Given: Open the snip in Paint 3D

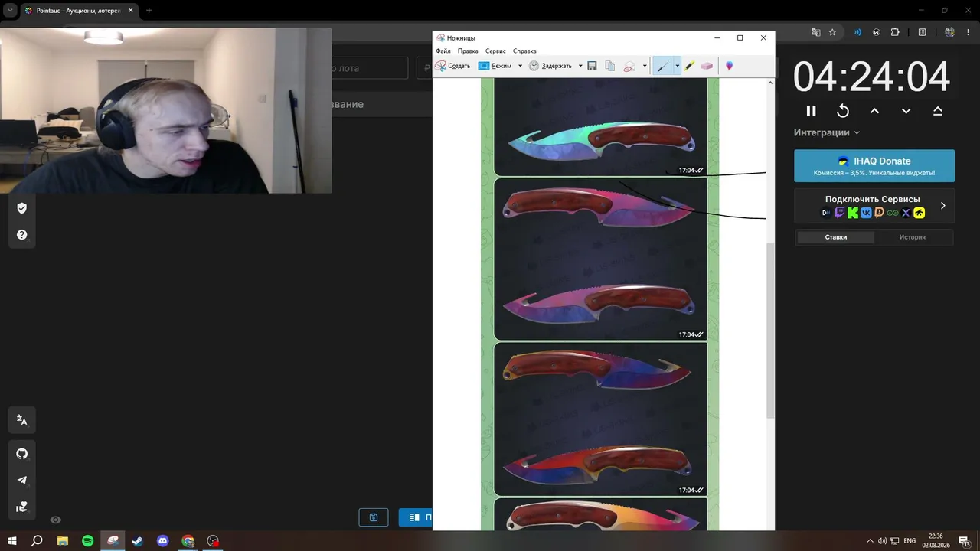Looking at the screenshot, I should 729,66.
